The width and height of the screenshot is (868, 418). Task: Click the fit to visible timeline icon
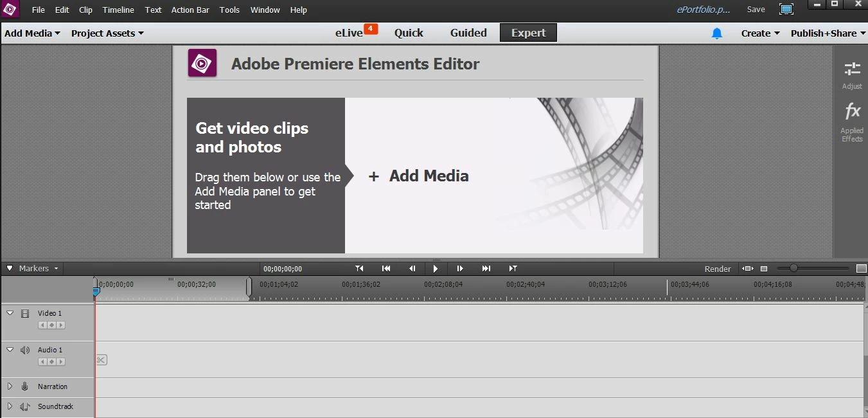click(x=747, y=268)
